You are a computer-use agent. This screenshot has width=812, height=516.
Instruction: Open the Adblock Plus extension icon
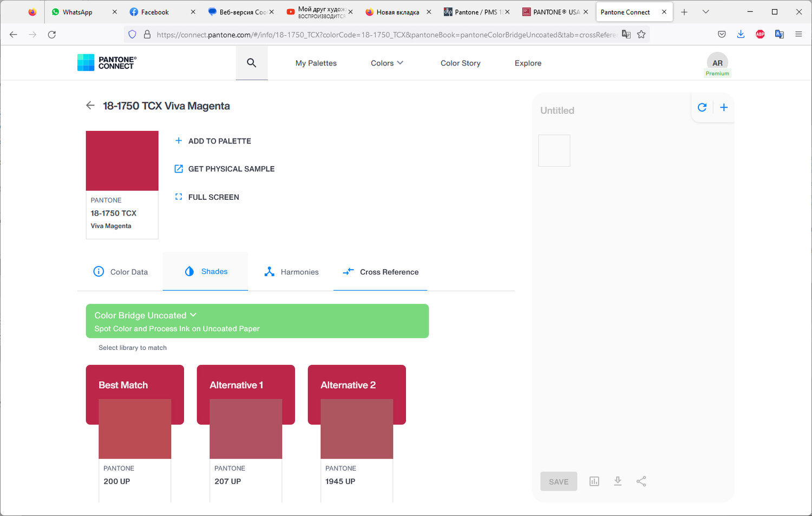(760, 35)
